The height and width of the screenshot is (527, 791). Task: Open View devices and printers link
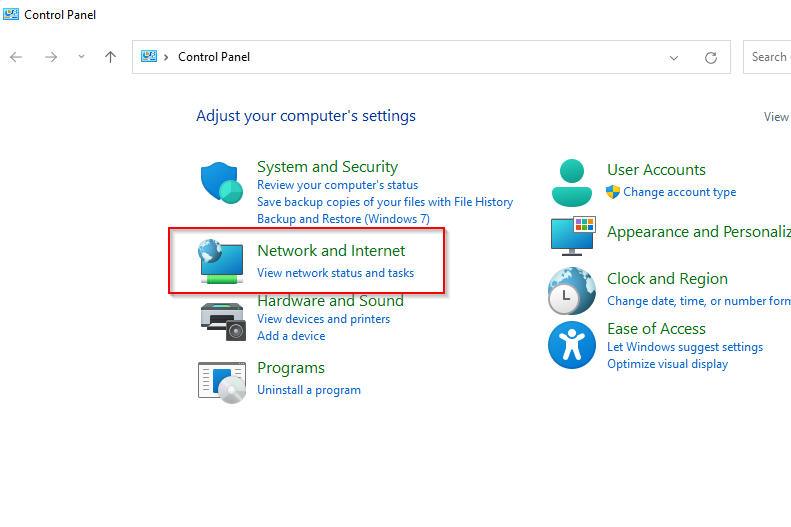point(323,319)
